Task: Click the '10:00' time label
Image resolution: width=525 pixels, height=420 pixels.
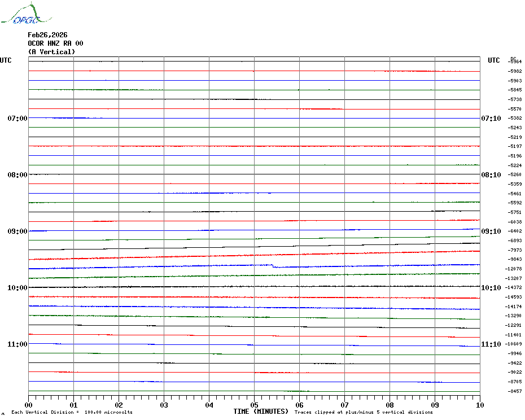Action: (17, 288)
